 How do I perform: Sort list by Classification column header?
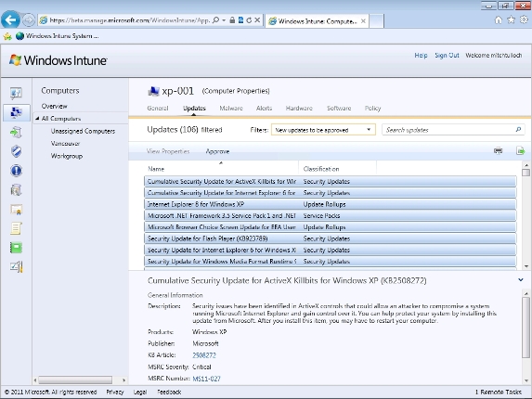click(321, 169)
